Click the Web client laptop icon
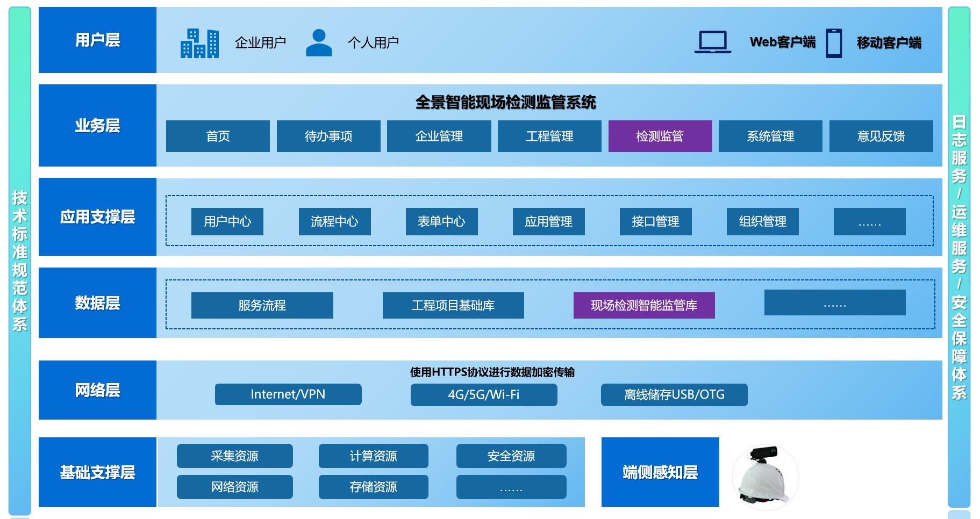The width and height of the screenshot is (980, 519). 712,42
